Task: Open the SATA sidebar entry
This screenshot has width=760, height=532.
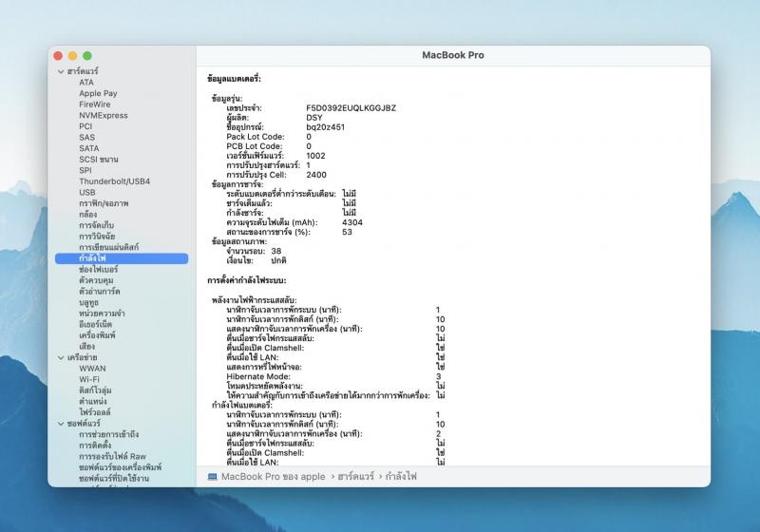Action: 88,148
